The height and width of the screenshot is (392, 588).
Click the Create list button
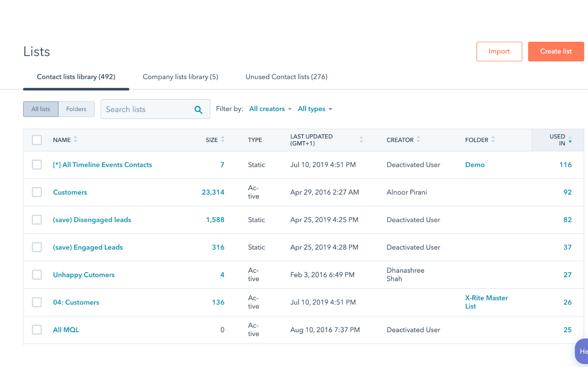pos(556,51)
